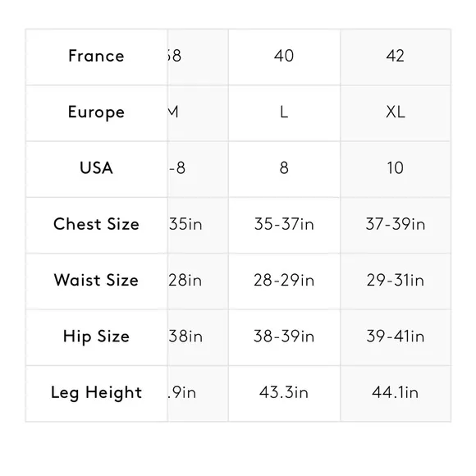Click the France row header
This screenshot has width=476, height=476.
[97, 57]
